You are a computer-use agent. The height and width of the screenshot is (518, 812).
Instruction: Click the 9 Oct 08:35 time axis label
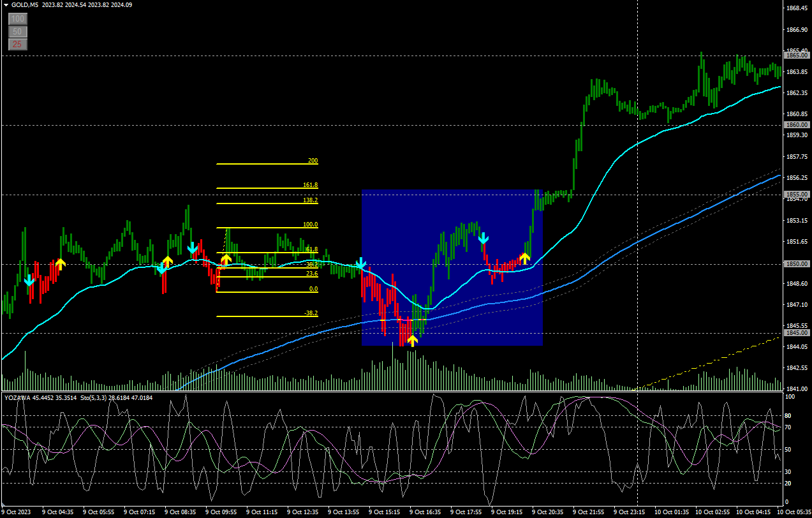pyautogui.click(x=181, y=512)
